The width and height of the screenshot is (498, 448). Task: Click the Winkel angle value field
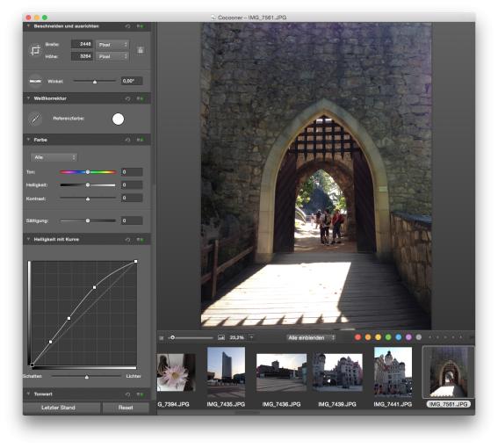click(x=132, y=81)
